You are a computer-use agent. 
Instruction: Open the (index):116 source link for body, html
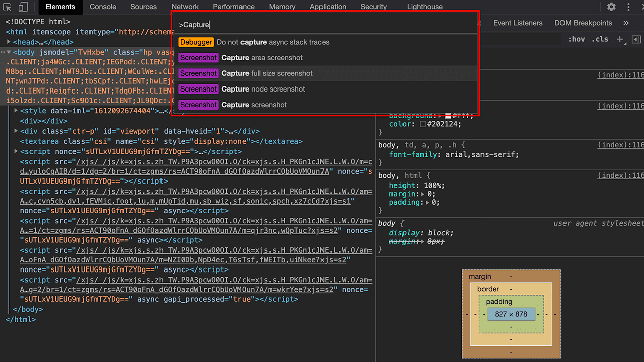[x=620, y=176]
